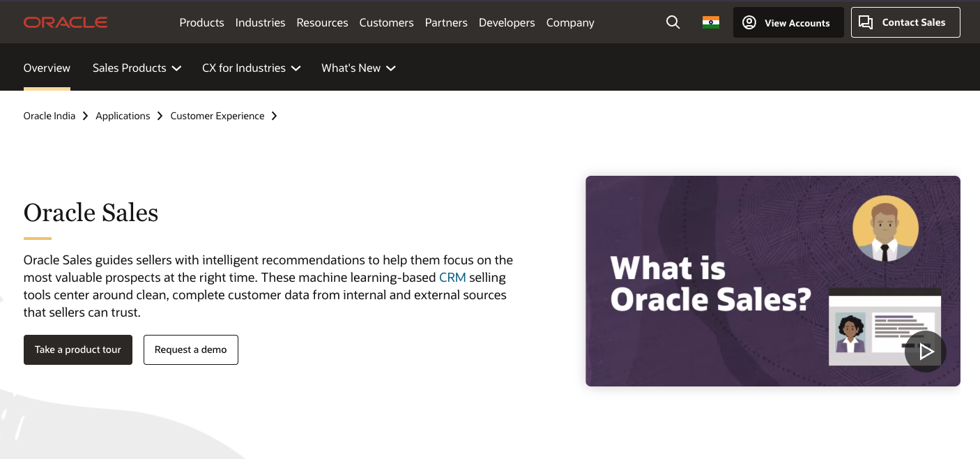Image resolution: width=980 pixels, height=459 pixels.
Task: Click the Oracle logo
Action: tap(66, 22)
